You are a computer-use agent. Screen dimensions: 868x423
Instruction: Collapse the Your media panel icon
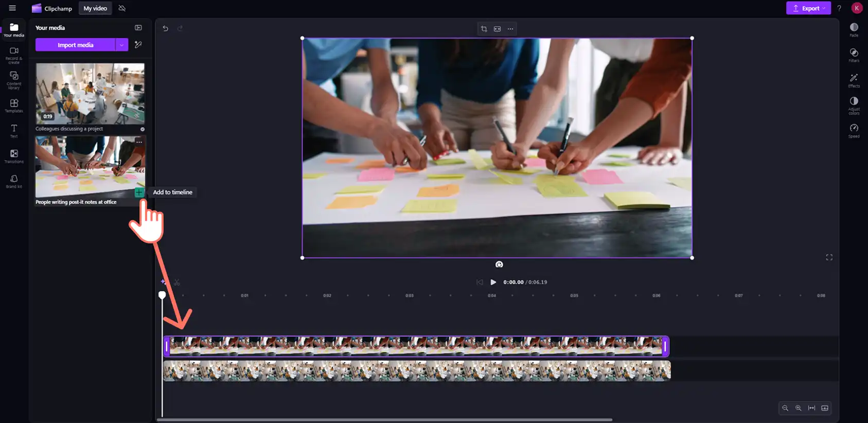pyautogui.click(x=138, y=28)
